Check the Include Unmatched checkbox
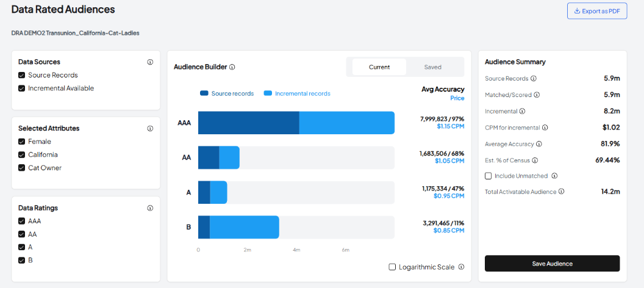 point(488,176)
